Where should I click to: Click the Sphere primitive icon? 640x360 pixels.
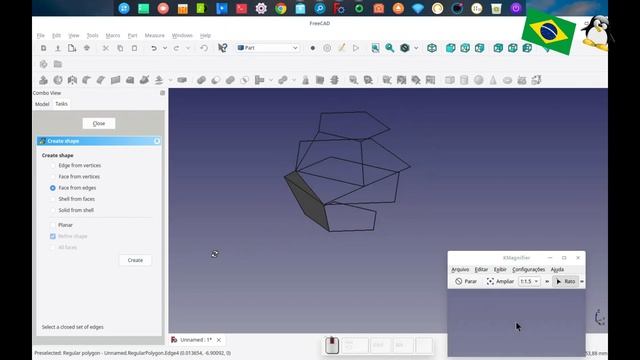[x=479, y=80]
